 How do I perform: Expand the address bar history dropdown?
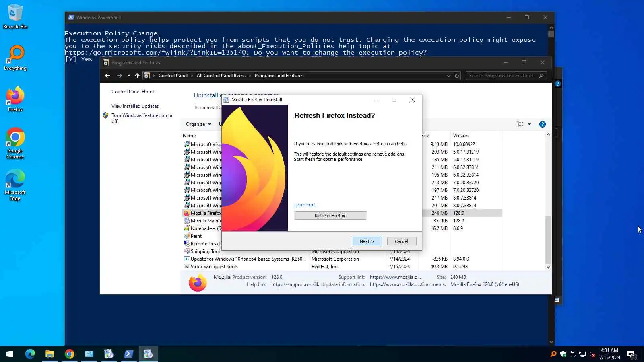449,76
